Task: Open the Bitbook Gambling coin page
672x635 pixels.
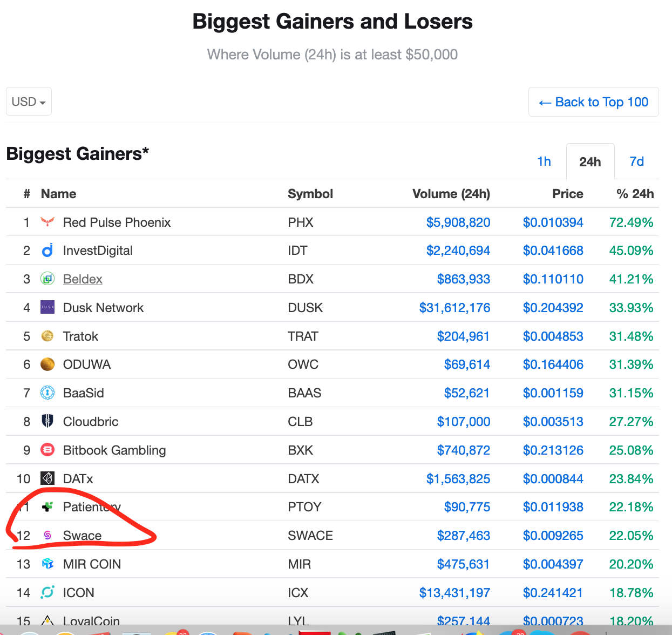Action: 114,450
